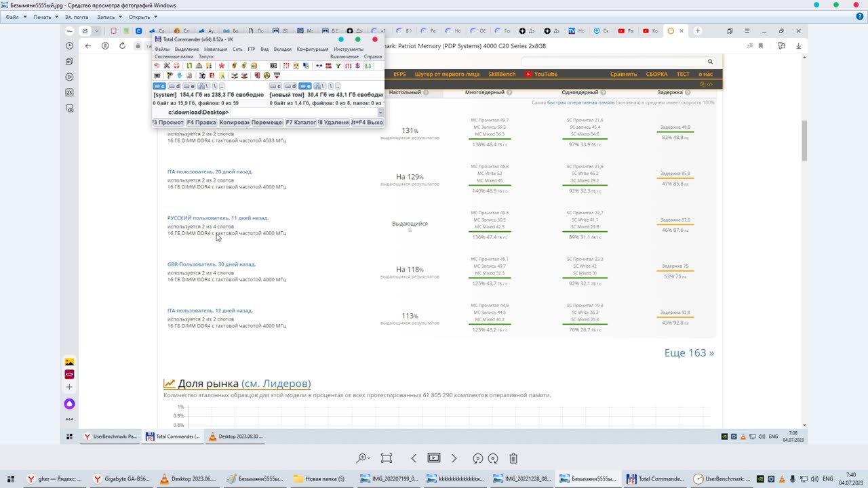Expand the Запись dropdown menu
868x488 pixels.
tap(109, 17)
